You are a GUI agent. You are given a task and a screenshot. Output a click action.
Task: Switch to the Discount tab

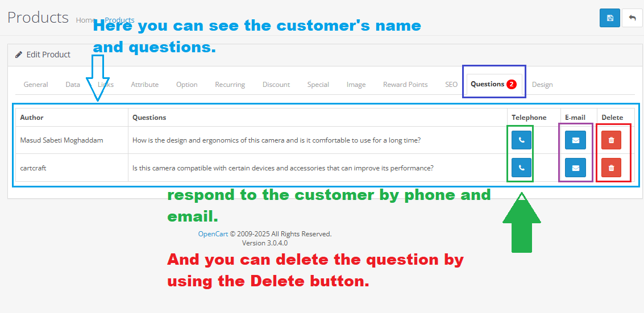pyautogui.click(x=276, y=85)
